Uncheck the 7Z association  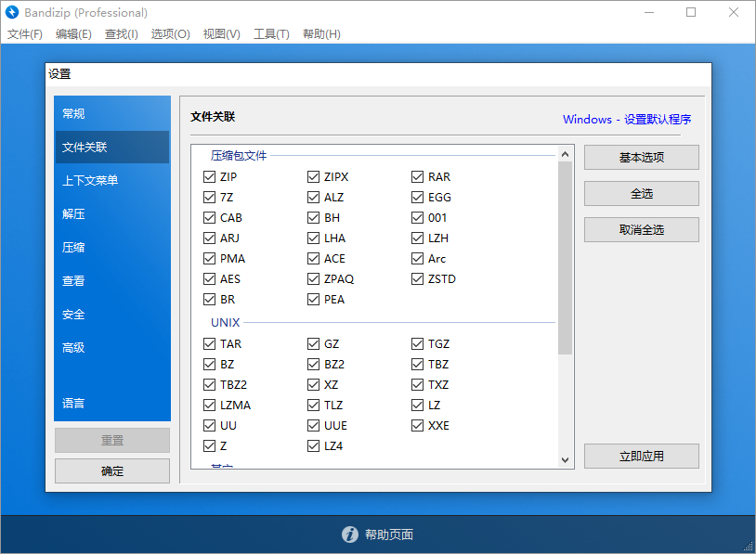[x=209, y=197]
